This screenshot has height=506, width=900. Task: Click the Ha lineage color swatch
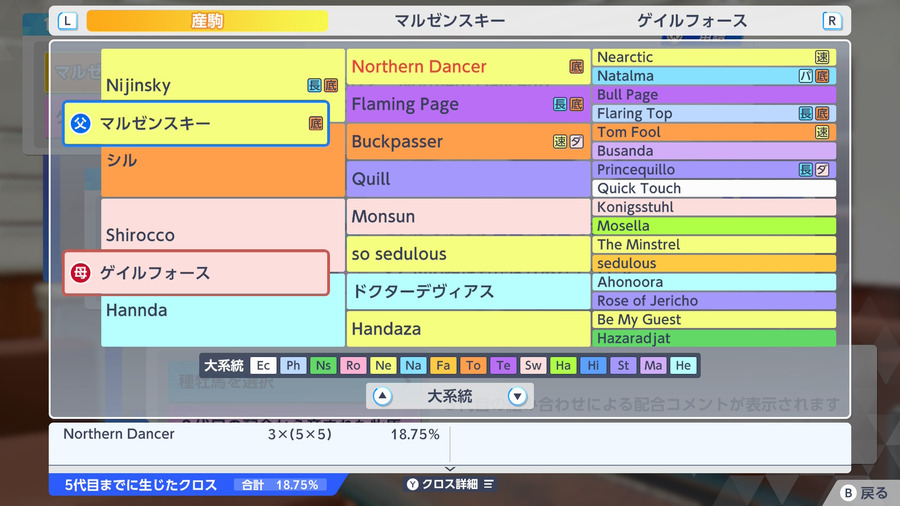563,365
